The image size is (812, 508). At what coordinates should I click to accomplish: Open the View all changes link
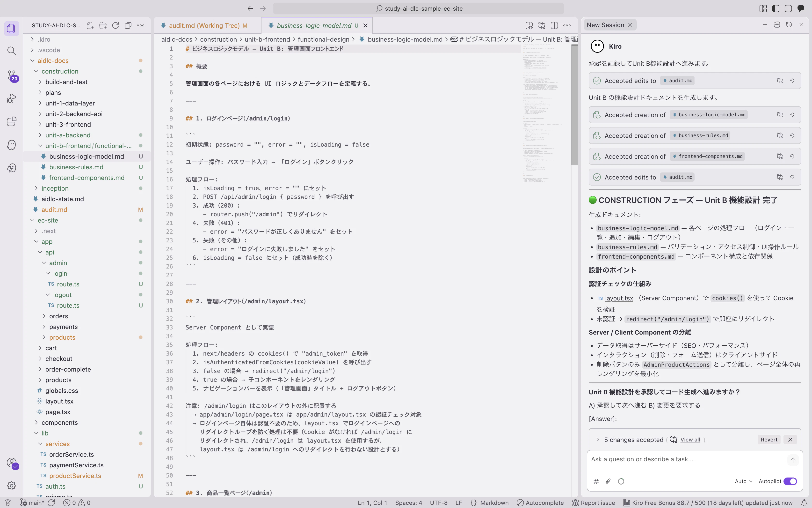pyautogui.click(x=690, y=440)
